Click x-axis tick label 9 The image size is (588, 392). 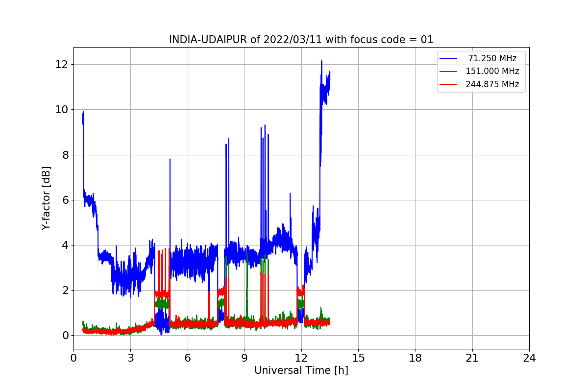(245, 358)
